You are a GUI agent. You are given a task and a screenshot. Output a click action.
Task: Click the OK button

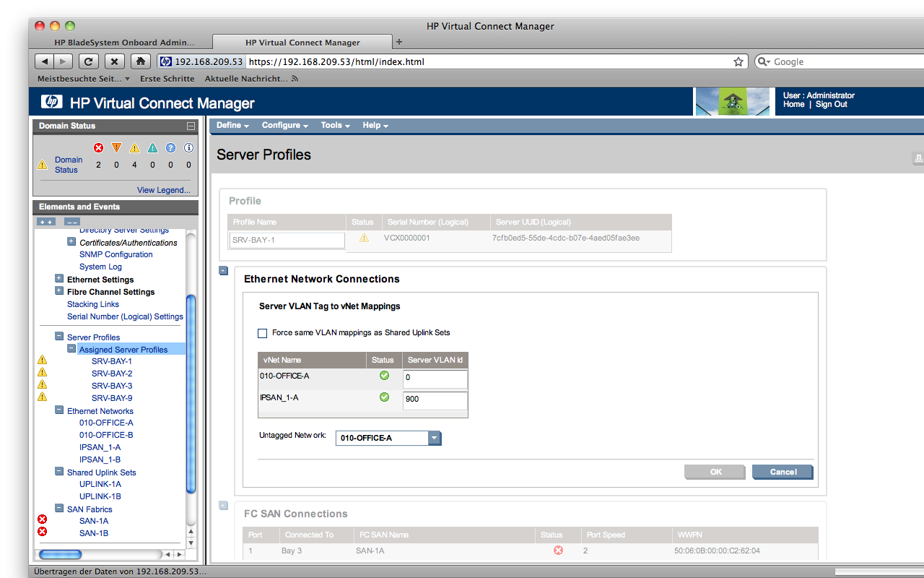pos(715,472)
